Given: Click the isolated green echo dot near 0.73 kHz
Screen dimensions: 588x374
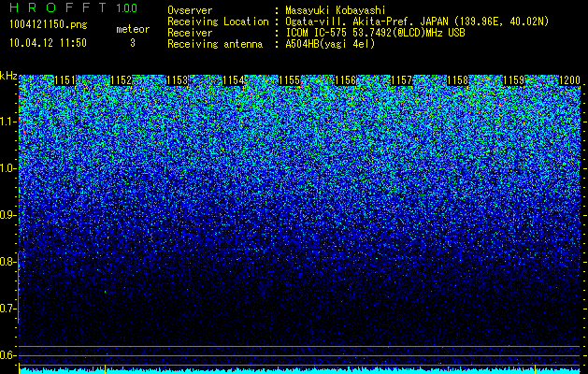Looking at the screenshot, I should (x=105, y=292).
